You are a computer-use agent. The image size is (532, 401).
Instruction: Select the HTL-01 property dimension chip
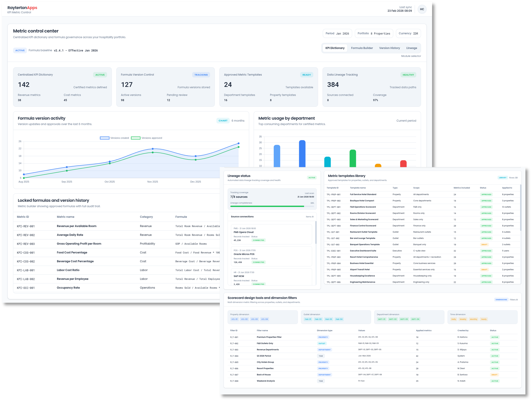(x=234, y=319)
